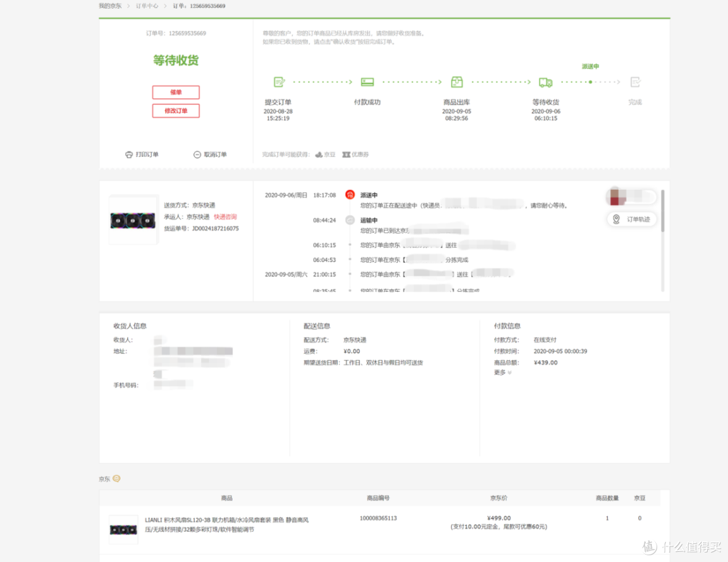The width and height of the screenshot is (728, 562).
Task: Click the printer icon for 打印订单
Action: click(x=129, y=154)
